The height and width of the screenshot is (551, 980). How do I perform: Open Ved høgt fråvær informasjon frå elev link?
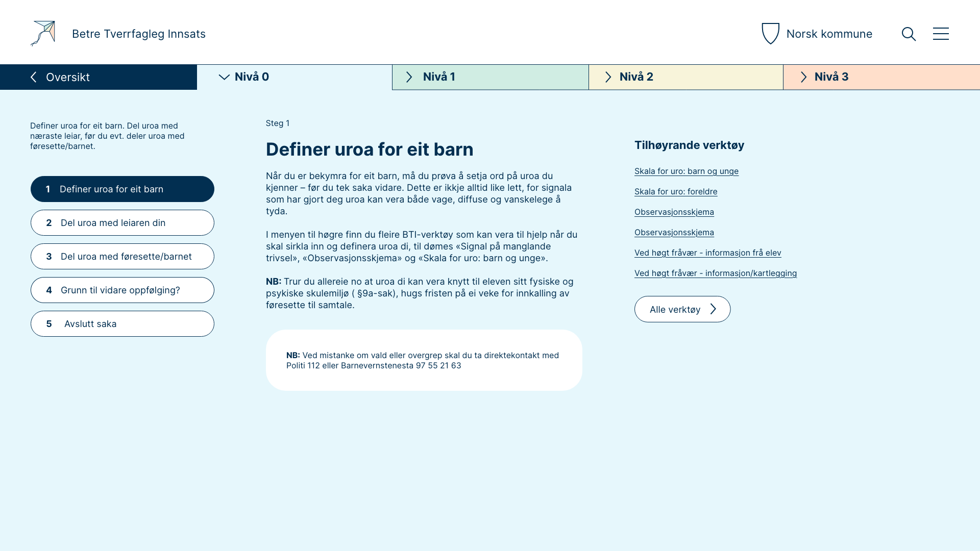pyautogui.click(x=707, y=253)
